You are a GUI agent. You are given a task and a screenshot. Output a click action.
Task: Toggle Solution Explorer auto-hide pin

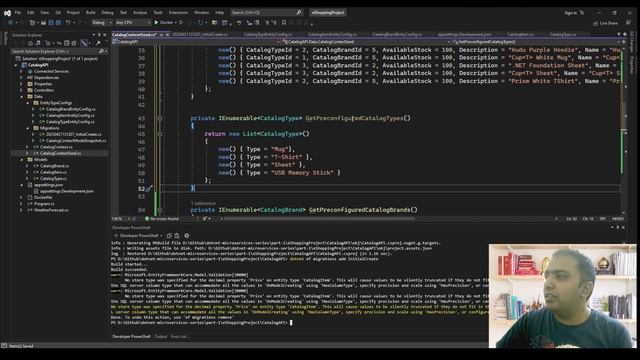(99, 35)
